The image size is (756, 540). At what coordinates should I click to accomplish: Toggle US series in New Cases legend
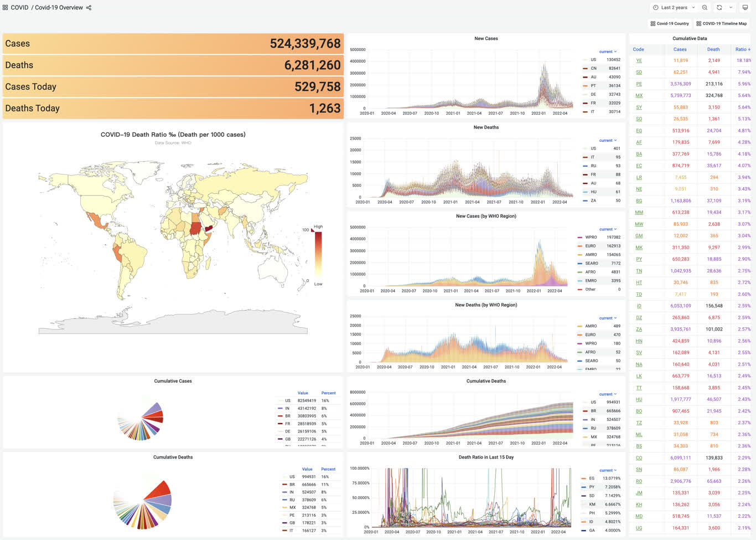pyautogui.click(x=593, y=60)
